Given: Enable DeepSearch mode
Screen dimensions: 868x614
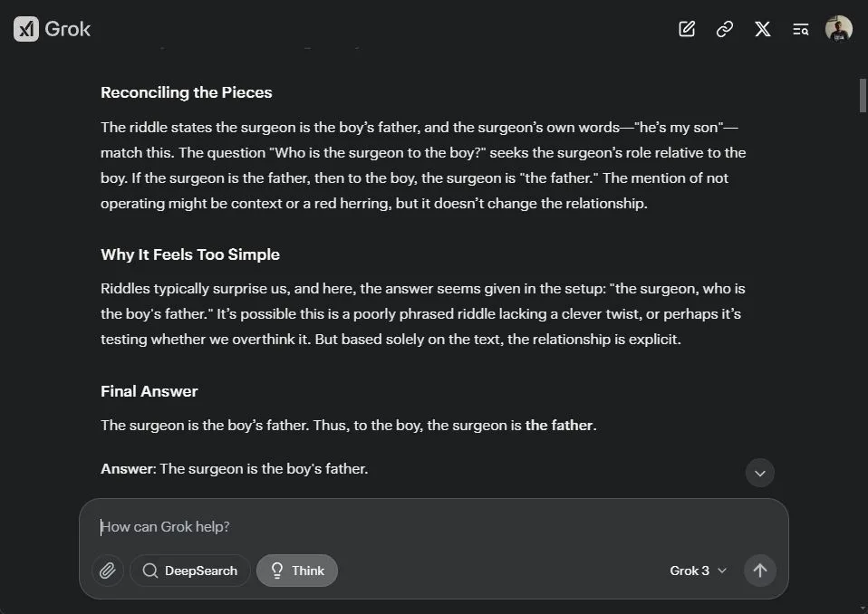Looking at the screenshot, I should [190, 571].
